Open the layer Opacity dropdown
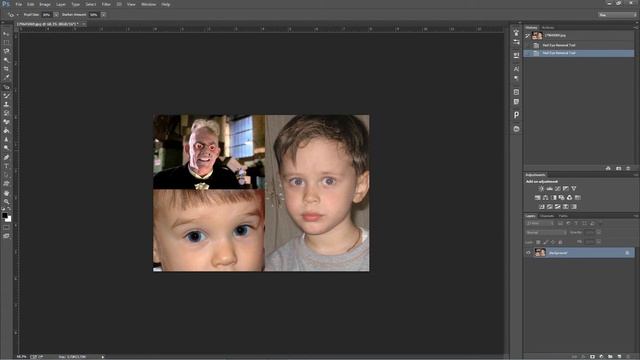 pos(599,233)
